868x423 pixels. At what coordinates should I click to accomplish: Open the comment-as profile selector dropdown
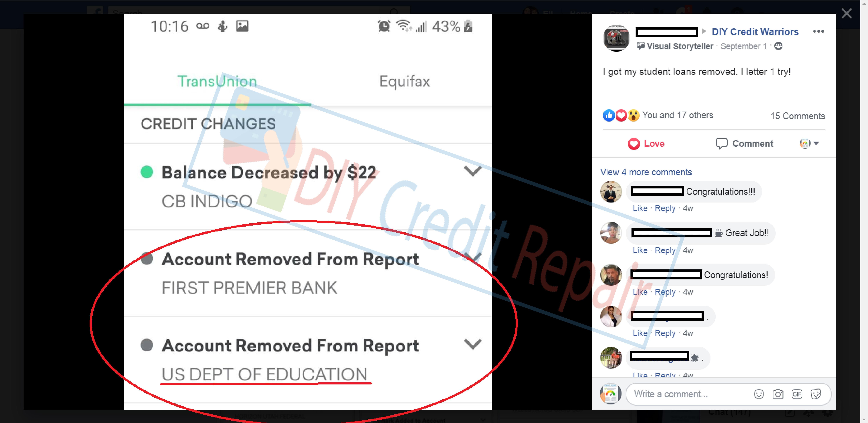click(x=809, y=143)
